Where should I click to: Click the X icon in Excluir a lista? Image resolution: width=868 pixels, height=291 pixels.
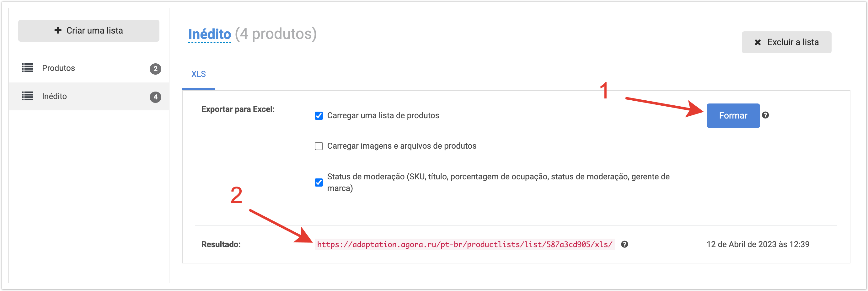(758, 42)
